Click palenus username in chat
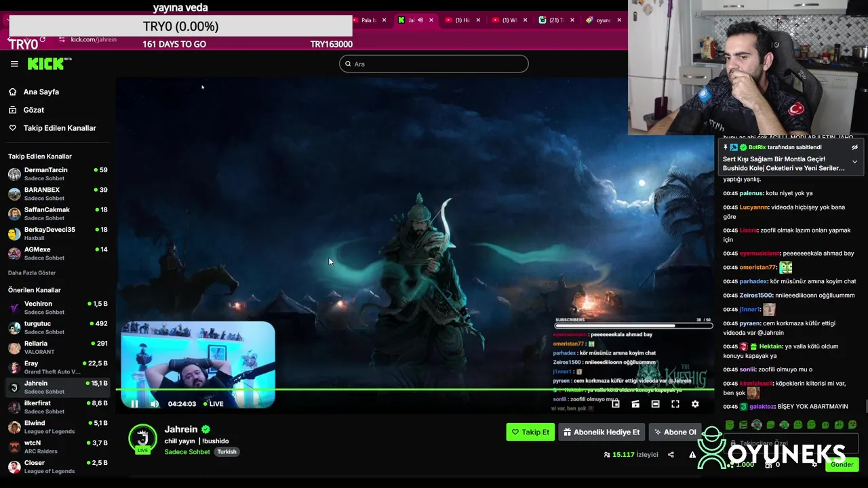The height and width of the screenshot is (488, 868). 751,193
